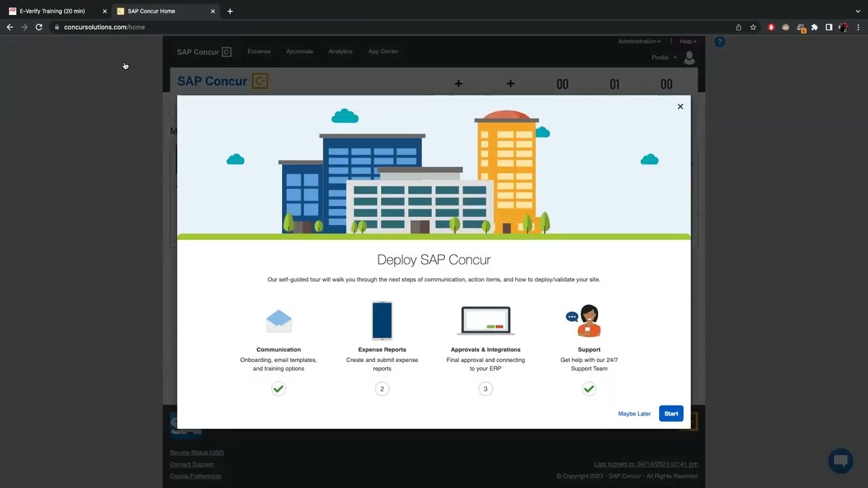Open the Chrome three-dot menu

pyautogui.click(x=858, y=27)
